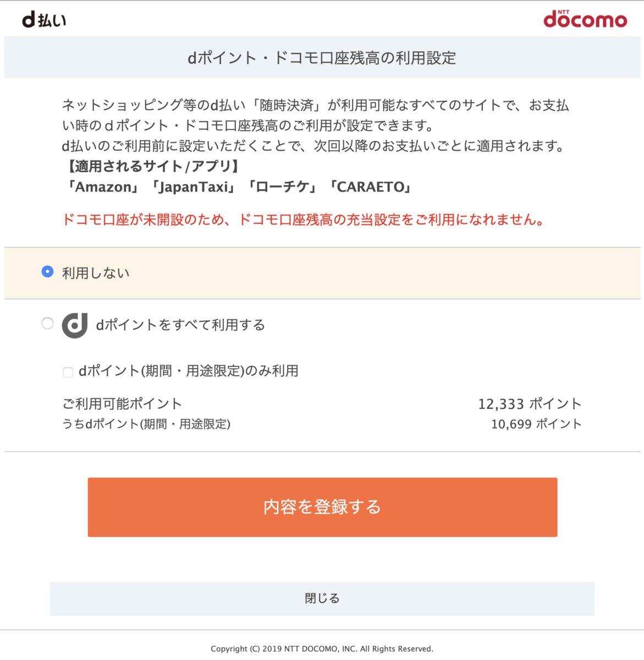Select the 利用しない radio button
This screenshot has width=644, height=660.
coord(48,271)
